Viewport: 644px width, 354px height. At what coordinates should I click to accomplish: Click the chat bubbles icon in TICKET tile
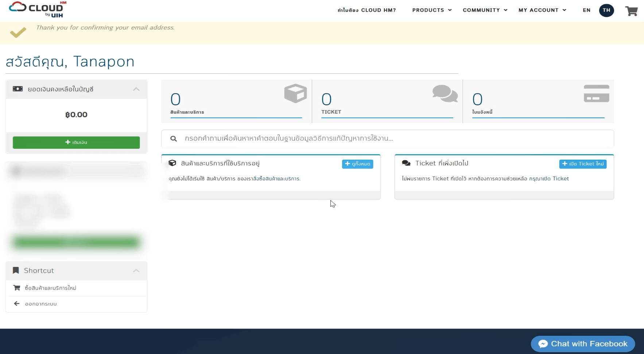(x=445, y=93)
